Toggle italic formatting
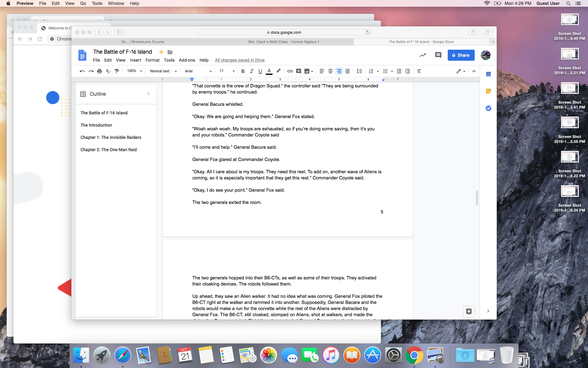Screen dimensions: 588x368 click(x=251, y=71)
